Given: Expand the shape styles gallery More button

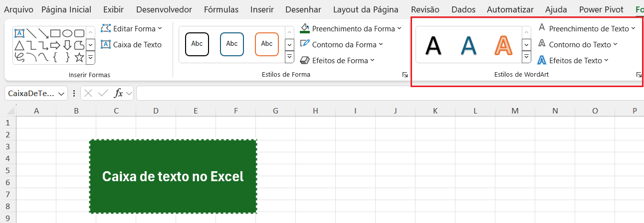Looking at the screenshot, I should 289,57.
